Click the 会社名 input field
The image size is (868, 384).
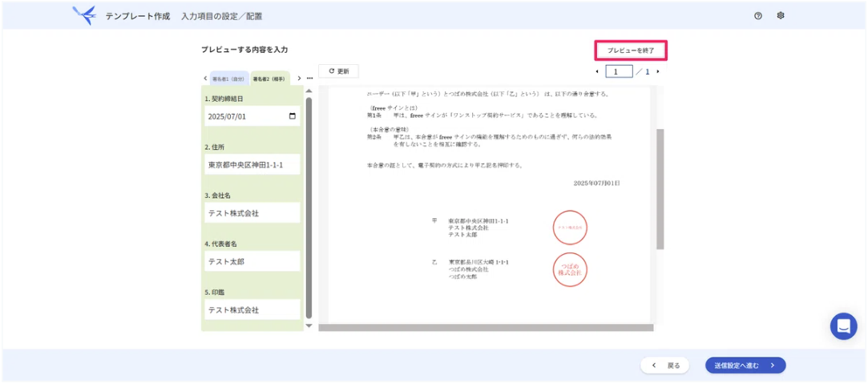[252, 213]
